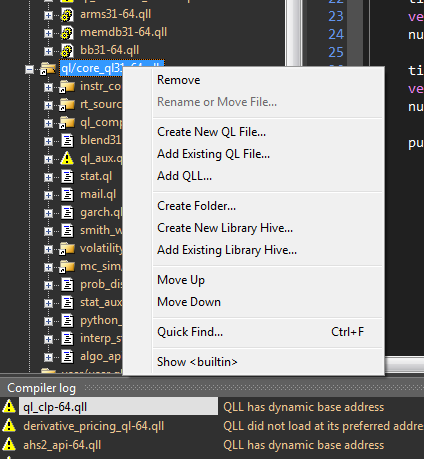Screen dimensions: 424x459
Task: Click warning icon next to ql_clp-64.qll log entry
Action: click(9, 407)
